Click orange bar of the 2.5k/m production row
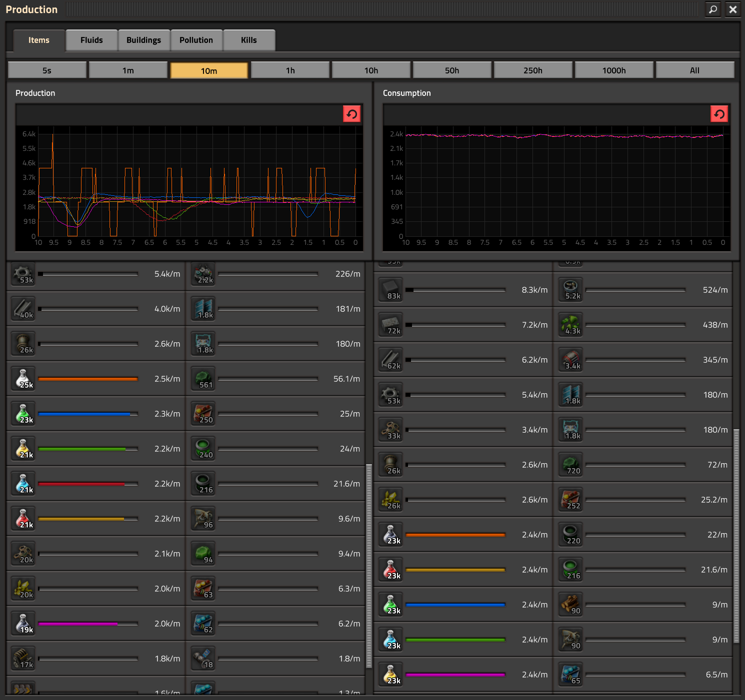This screenshot has width=745, height=700. (87, 379)
